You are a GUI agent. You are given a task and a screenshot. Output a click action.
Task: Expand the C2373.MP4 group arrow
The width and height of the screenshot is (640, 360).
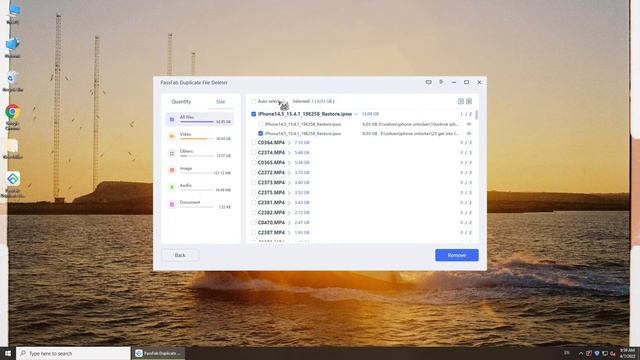pyautogui.click(x=289, y=182)
